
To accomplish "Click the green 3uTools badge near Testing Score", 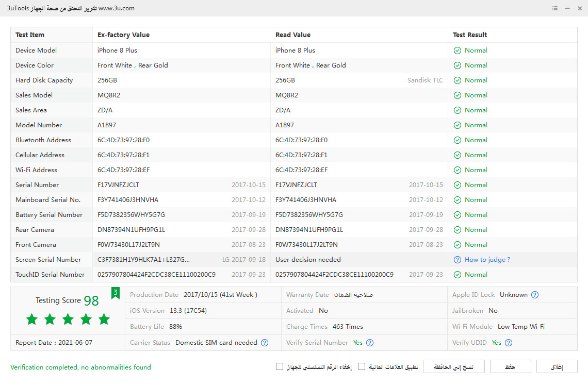I will pos(116,293).
